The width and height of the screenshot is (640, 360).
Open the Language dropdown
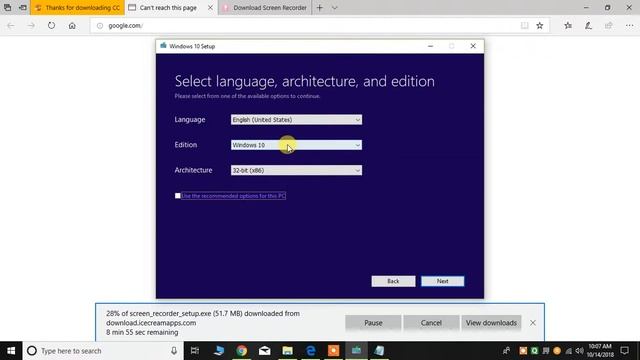coord(296,120)
